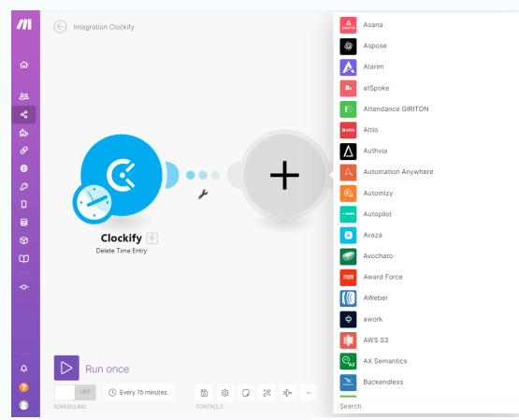The width and height of the screenshot is (519, 420).
Task: Click the commit node icon in sidebar
Action: pyautogui.click(x=23, y=287)
